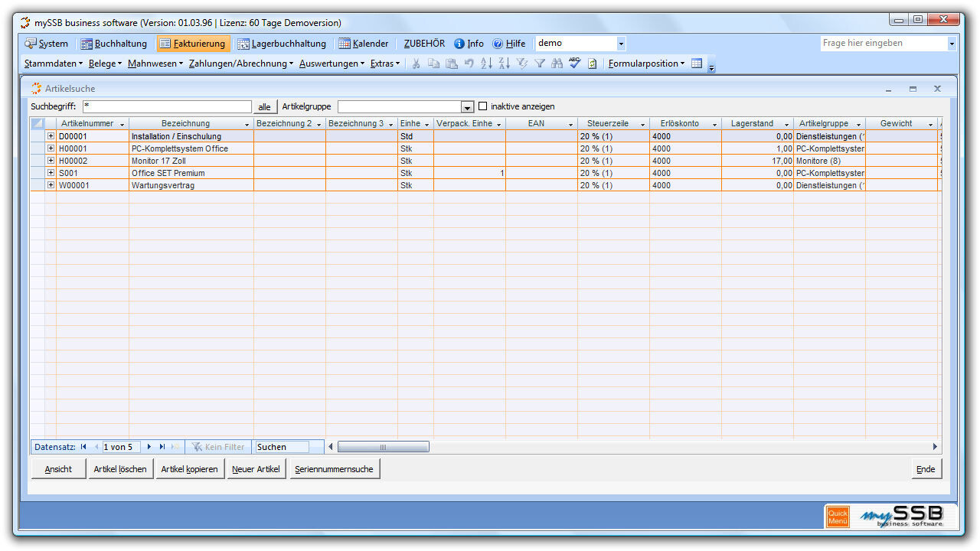
Task: Switch to Buchhaltung module
Action: 114,44
